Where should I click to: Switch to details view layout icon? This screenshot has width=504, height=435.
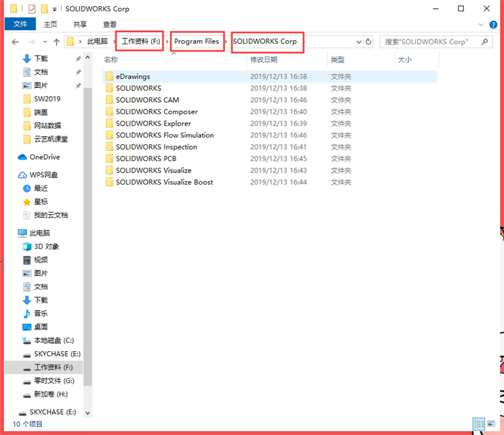tap(479, 424)
